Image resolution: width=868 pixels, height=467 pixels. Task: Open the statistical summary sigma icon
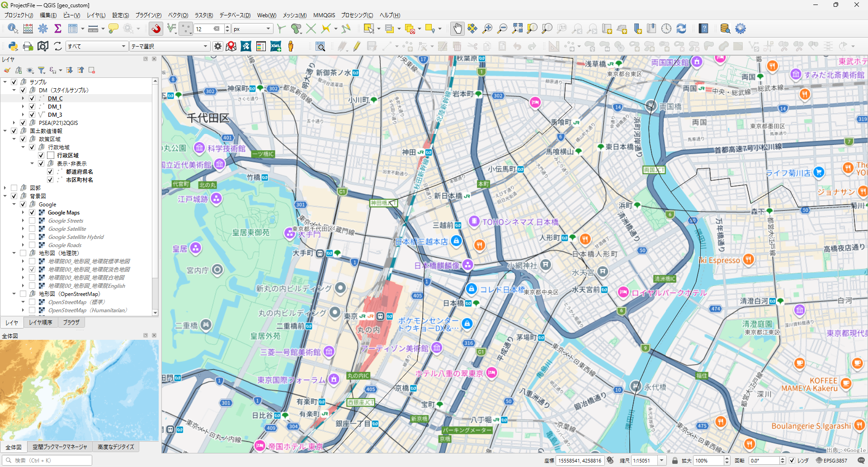point(58,29)
